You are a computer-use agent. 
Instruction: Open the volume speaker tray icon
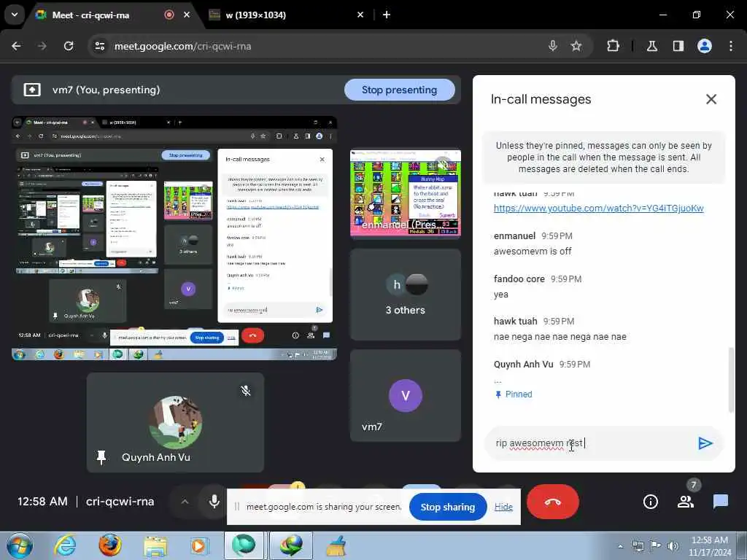[673, 546]
